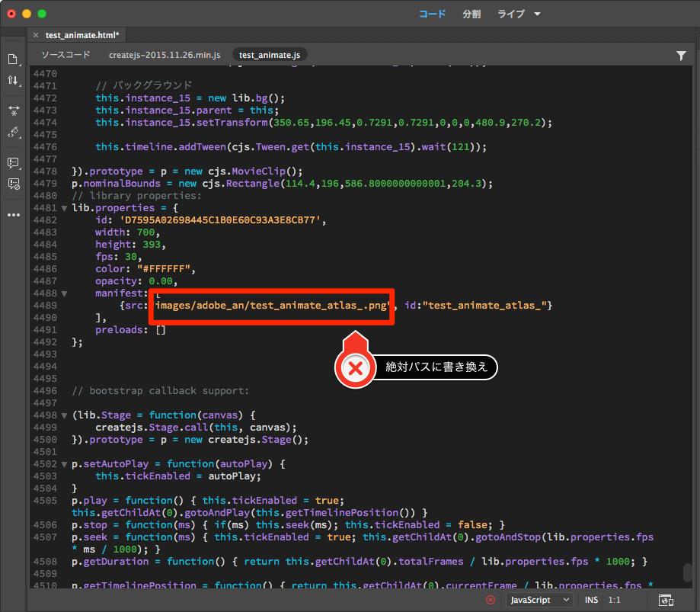Screen dimensions: 700x612
Task: Collapse the lib.Stage function at line 4498
Action: (x=64, y=415)
